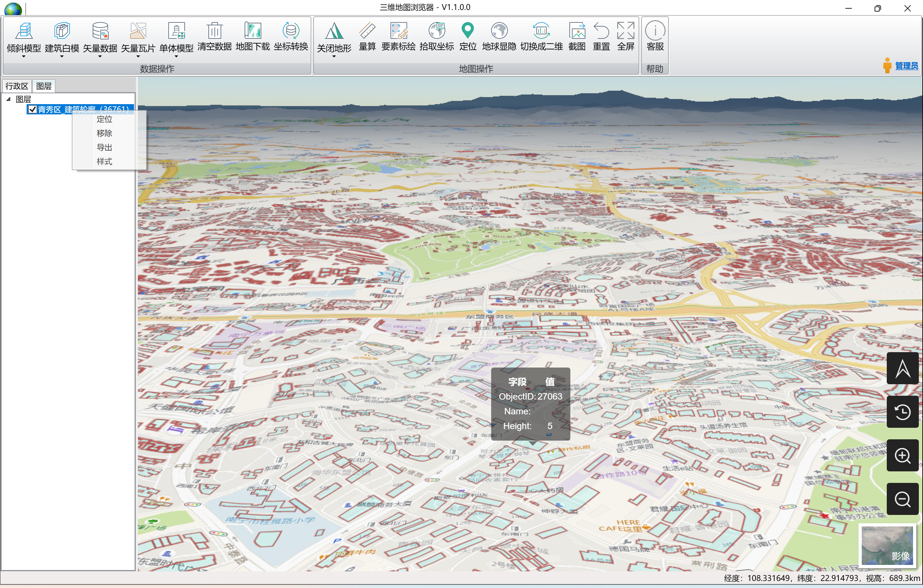The height and width of the screenshot is (588, 923).
Task: Choose 导出 from the context menu
Action: pos(104,147)
